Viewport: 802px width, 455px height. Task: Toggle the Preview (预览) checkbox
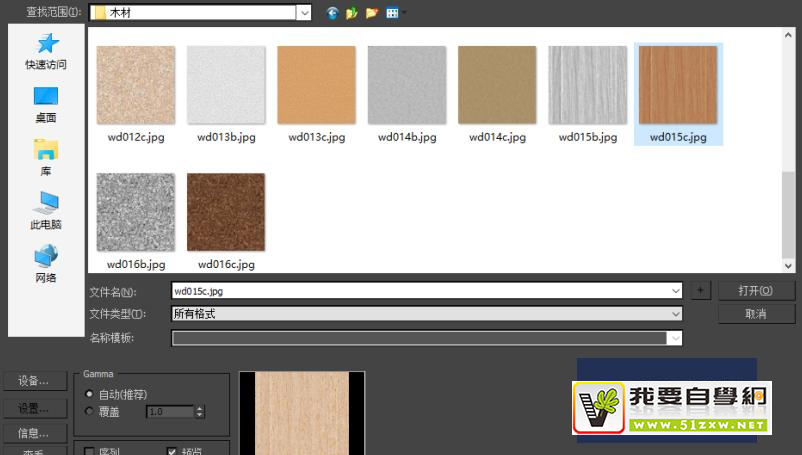(x=172, y=451)
